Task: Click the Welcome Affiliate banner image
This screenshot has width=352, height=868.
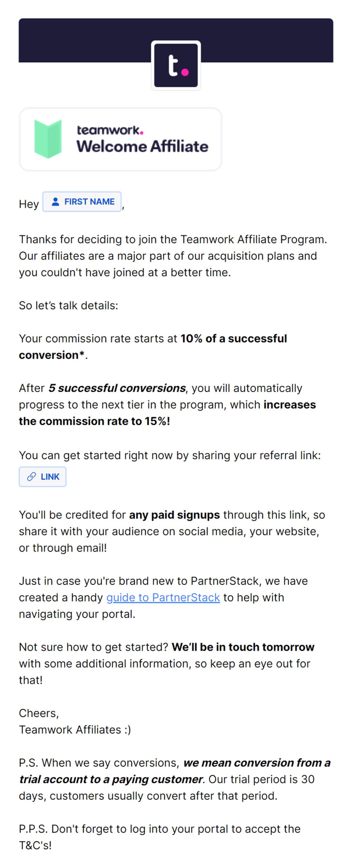Action: 120,139
